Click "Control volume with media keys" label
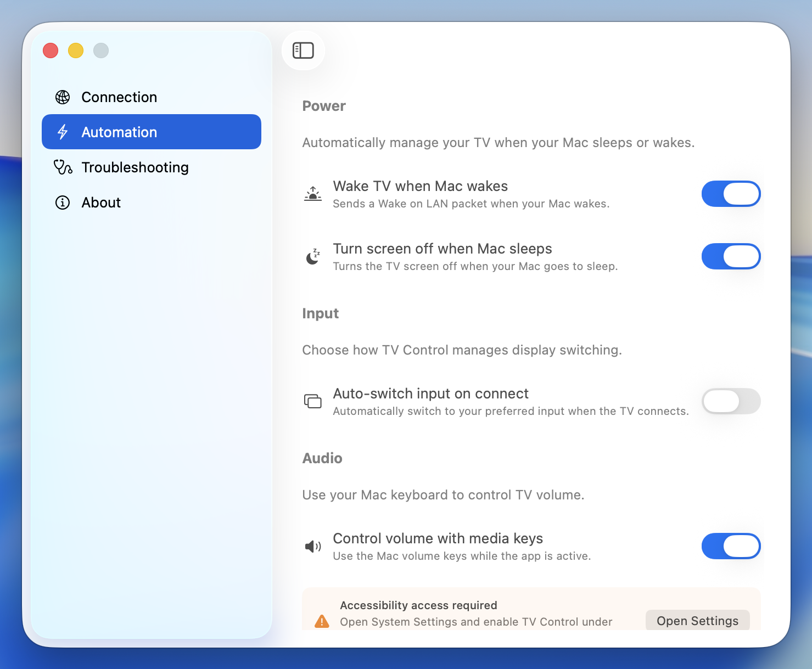Viewport: 812px width, 669px height. point(438,538)
